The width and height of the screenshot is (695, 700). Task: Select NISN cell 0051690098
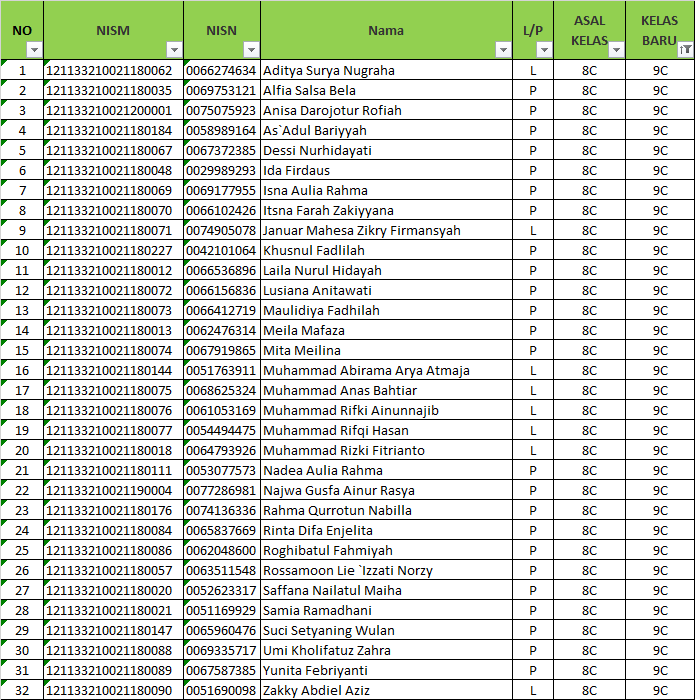222,691
